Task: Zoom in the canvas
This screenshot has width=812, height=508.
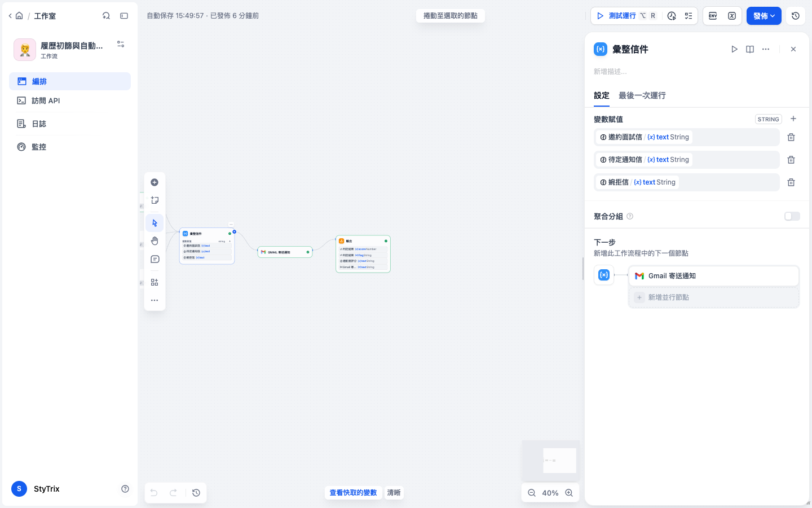Action: [x=569, y=493]
